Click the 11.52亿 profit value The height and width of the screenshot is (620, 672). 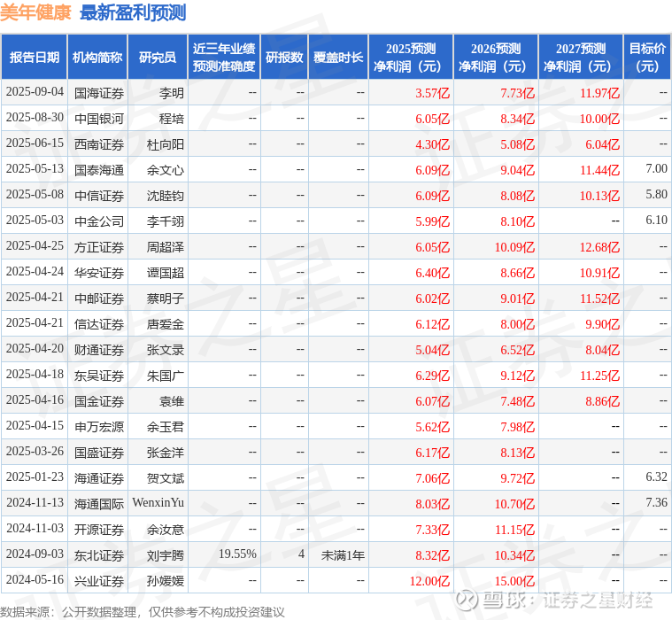coord(599,298)
